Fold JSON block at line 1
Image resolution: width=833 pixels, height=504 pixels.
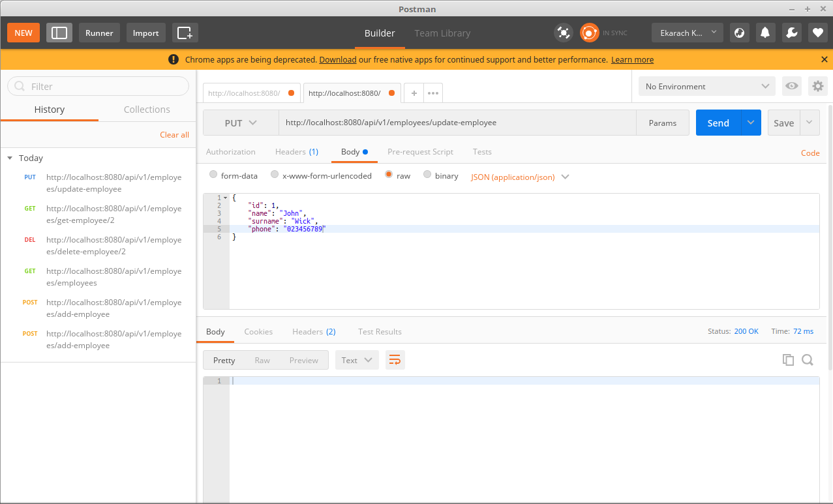point(225,198)
